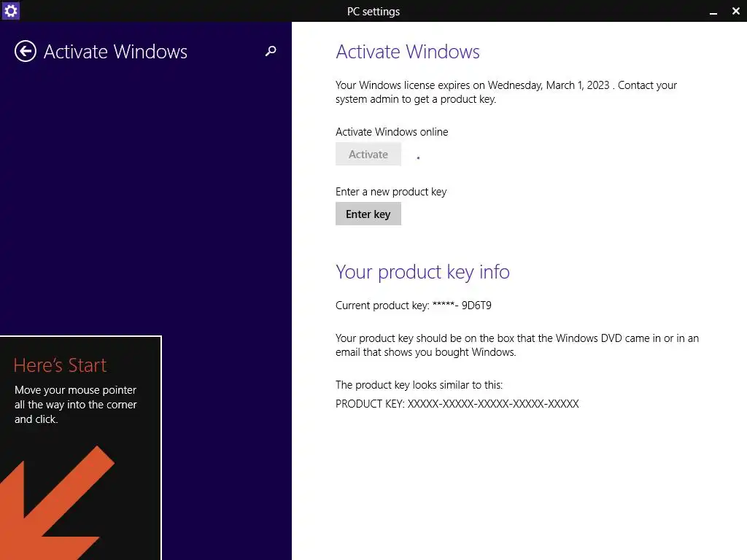Viewport: 747px width, 560px height.
Task: Click the sample PRODUCT KEY XXXXX-XXXXX text
Action: point(457,404)
